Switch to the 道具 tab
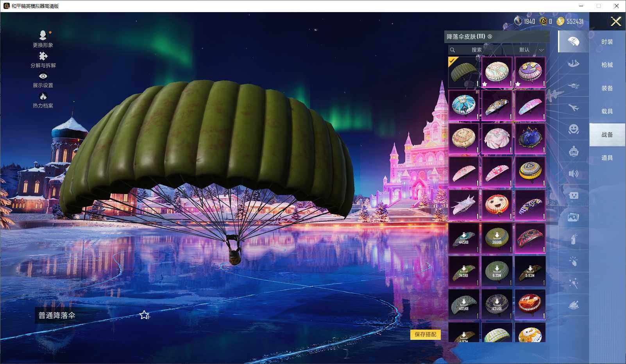This screenshot has width=626, height=364. (x=607, y=158)
